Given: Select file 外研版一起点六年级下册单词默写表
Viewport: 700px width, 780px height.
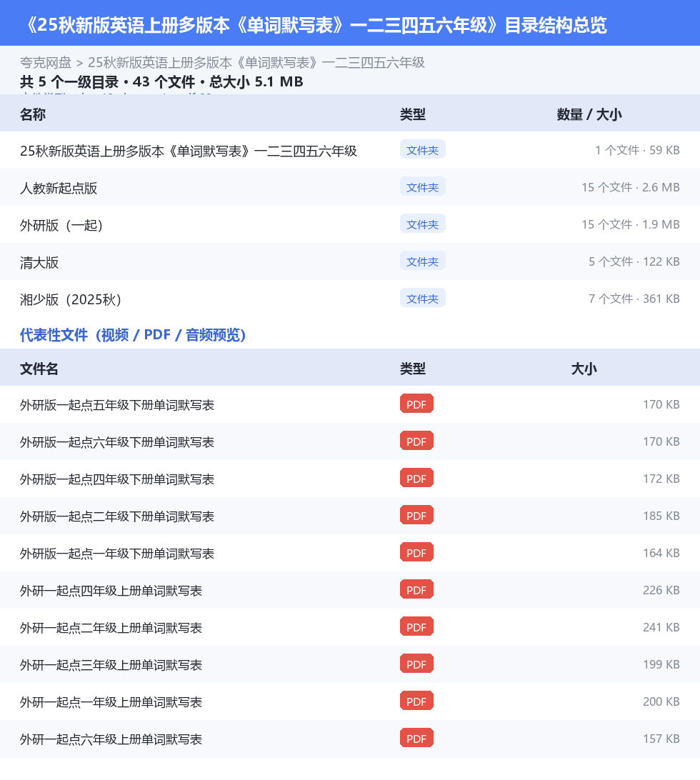Looking at the screenshot, I should pos(350,441).
